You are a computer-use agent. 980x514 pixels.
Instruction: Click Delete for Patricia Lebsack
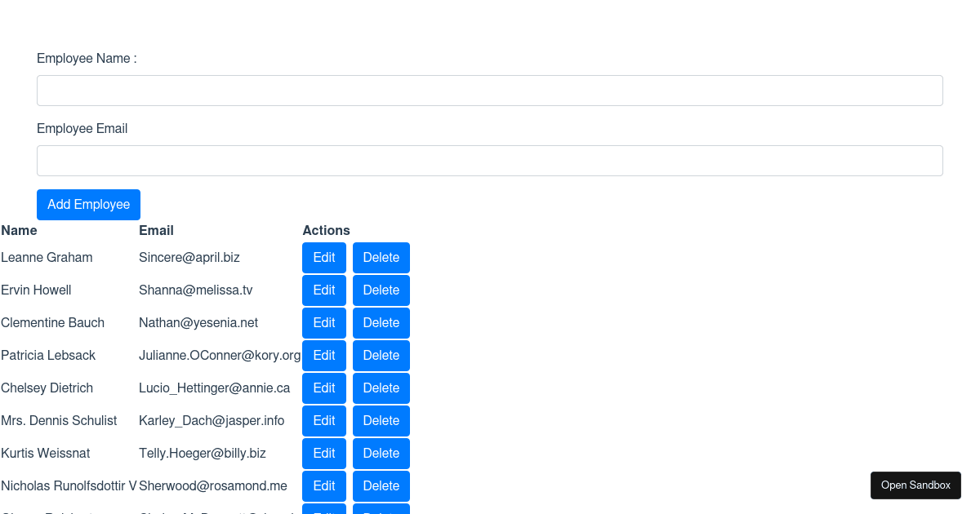[381, 355]
